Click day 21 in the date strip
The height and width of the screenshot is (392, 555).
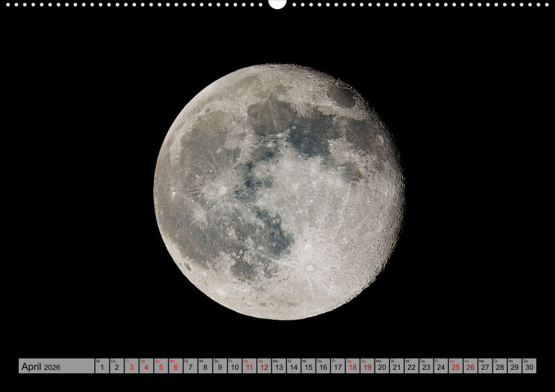[396, 366]
